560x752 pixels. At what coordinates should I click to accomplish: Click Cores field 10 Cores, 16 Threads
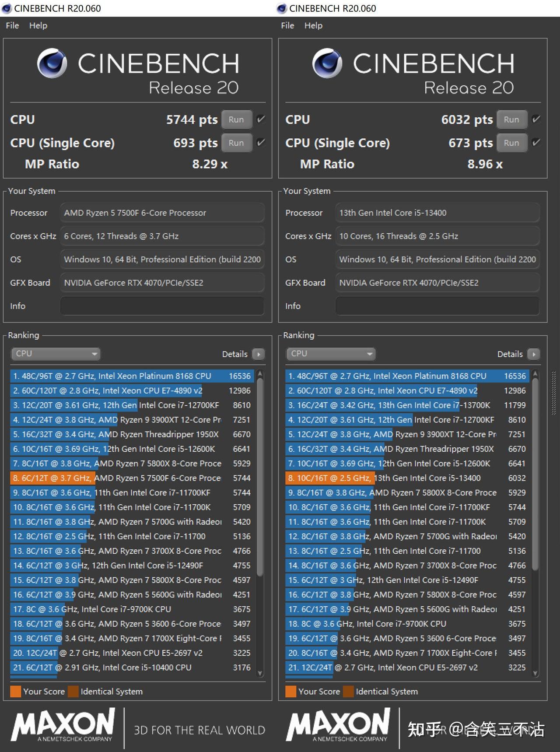437,236
